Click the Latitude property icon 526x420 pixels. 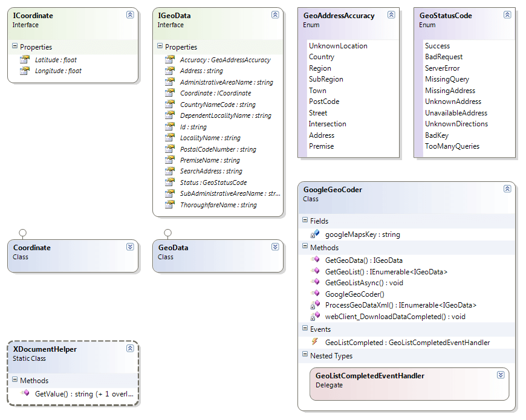tap(25, 59)
